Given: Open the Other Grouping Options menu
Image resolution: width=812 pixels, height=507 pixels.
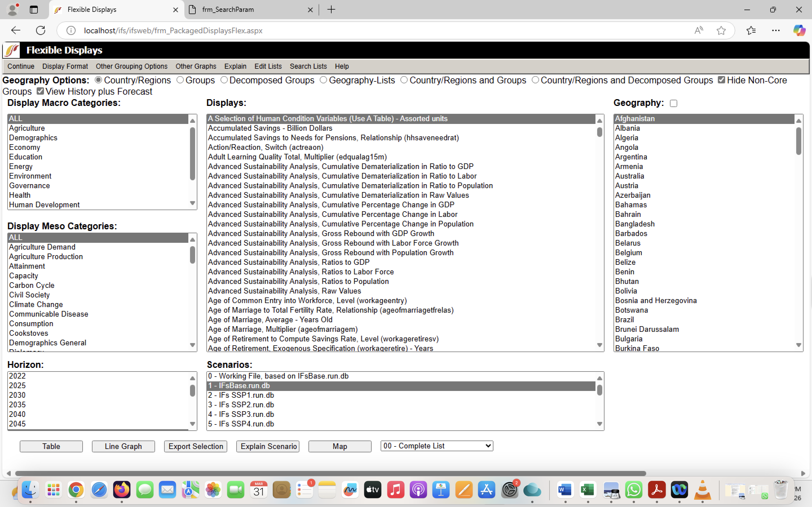Looking at the screenshot, I should click(x=132, y=66).
